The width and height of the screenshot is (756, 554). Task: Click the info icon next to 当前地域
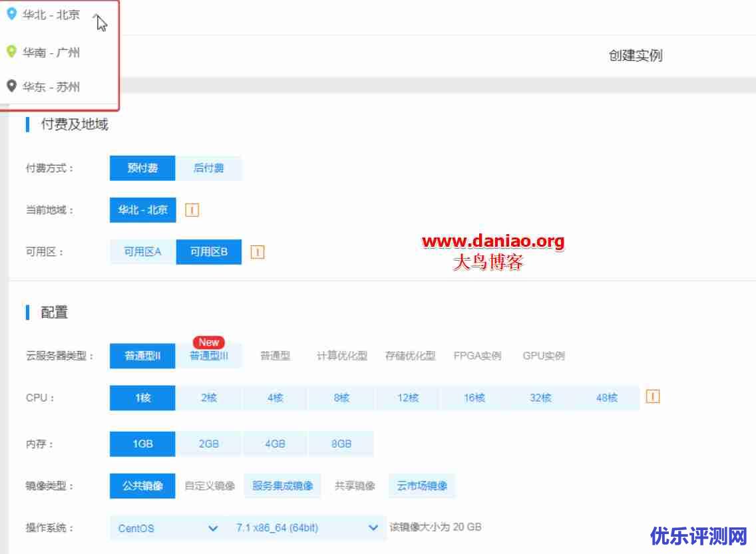tap(192, 209)
